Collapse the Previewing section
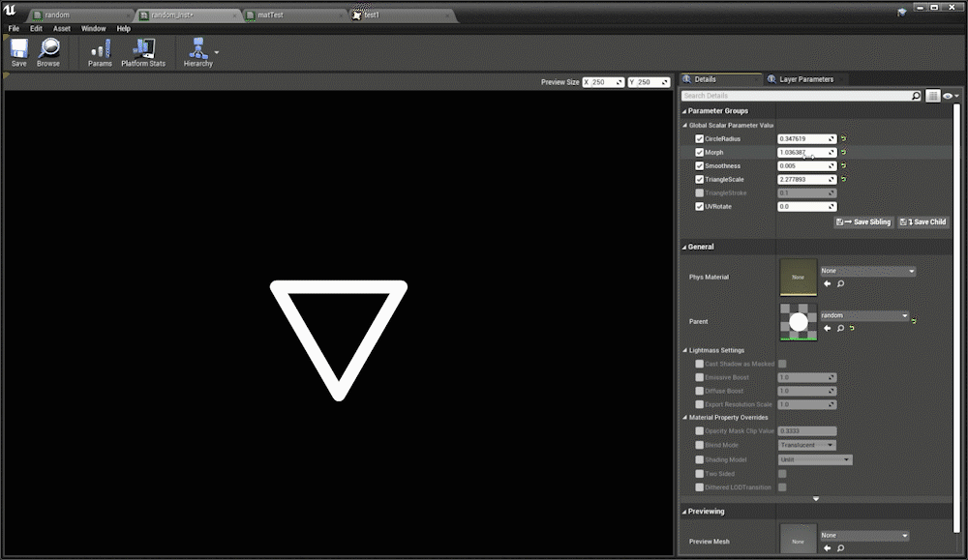This screenshot has width=968, height=560. pyautogui.click(x=684, y=512)
